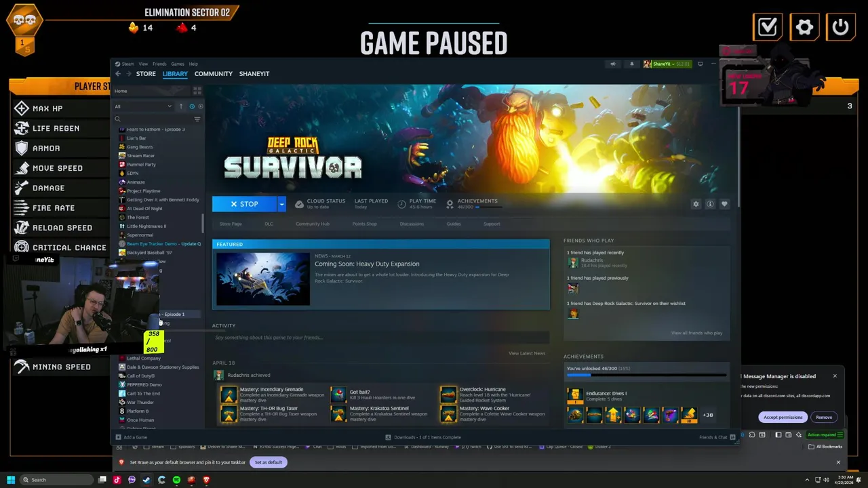This screenshot has height=488, width=868.
Task: Click the blue STOP button
Action: pos(244,204)
